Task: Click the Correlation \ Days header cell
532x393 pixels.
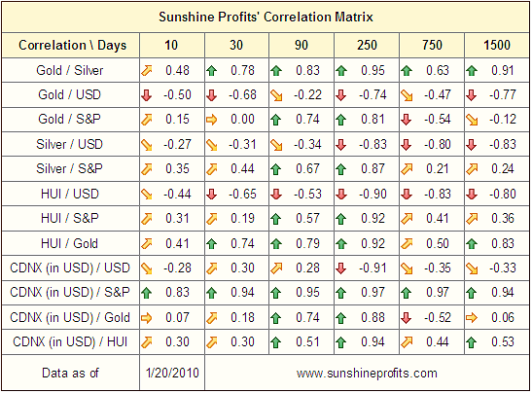Action: (x=72, y=45)
